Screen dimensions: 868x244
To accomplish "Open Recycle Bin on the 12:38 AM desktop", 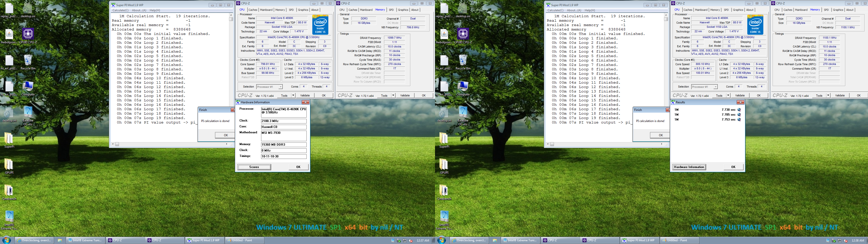I will point(463,62).
